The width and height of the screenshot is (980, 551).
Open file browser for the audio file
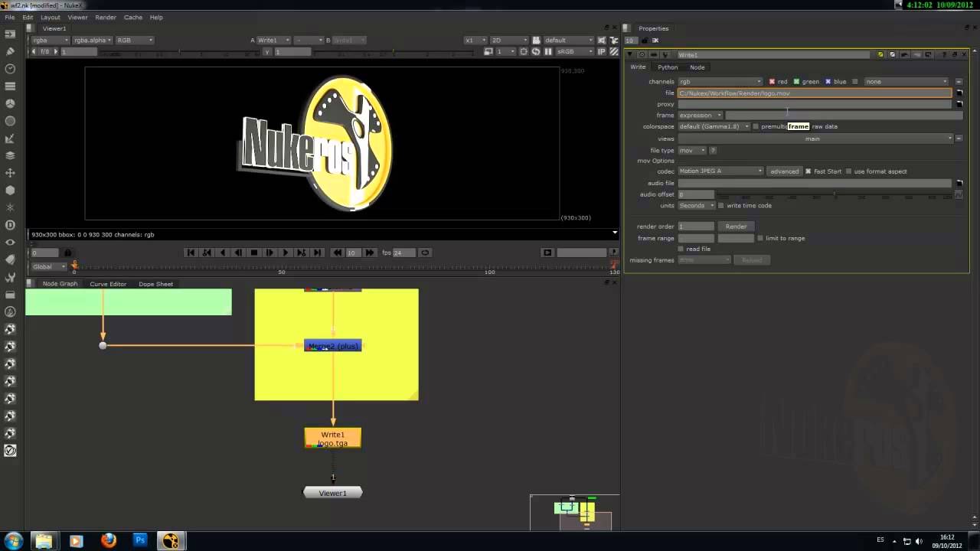click(x=959, y=184)
